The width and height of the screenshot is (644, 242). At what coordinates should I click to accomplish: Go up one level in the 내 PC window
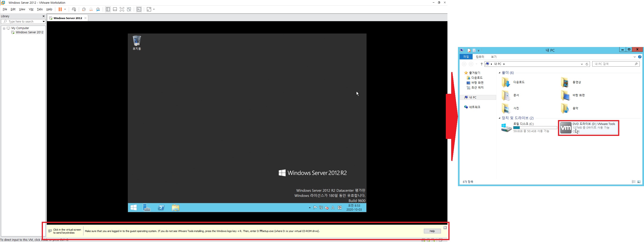pos(481,64)
